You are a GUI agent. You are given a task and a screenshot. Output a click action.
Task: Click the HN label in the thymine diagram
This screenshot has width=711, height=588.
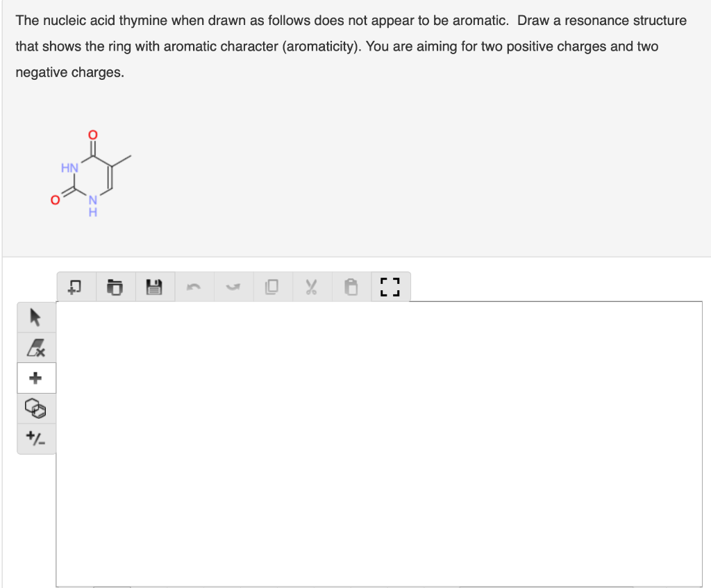pos(69,167)
